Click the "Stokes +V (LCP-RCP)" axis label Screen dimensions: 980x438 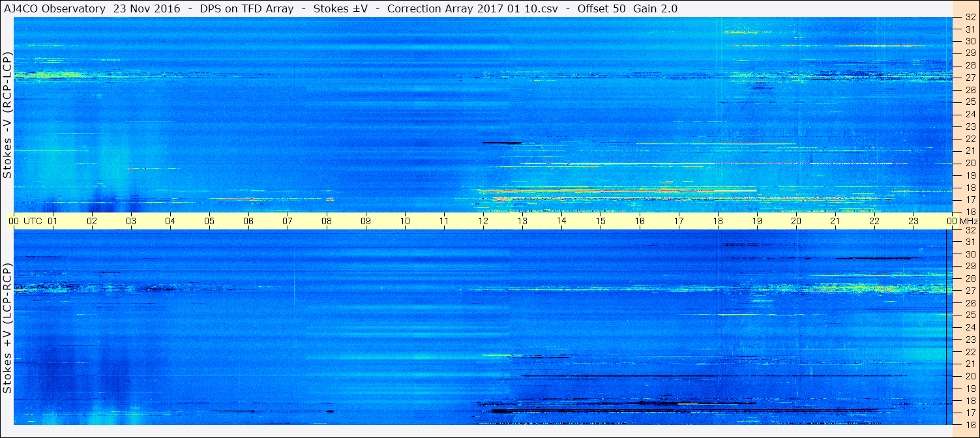(8, 328)
